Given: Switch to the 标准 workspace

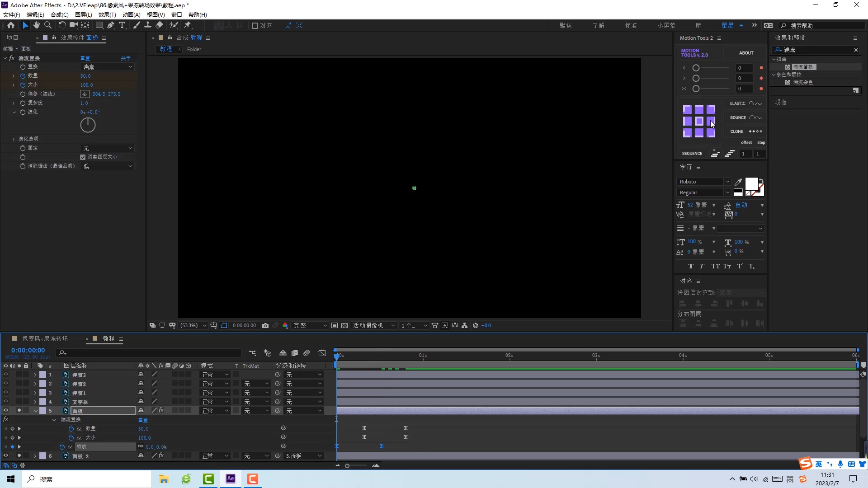Looking at the screenshot, I should [x=631, y=26].
